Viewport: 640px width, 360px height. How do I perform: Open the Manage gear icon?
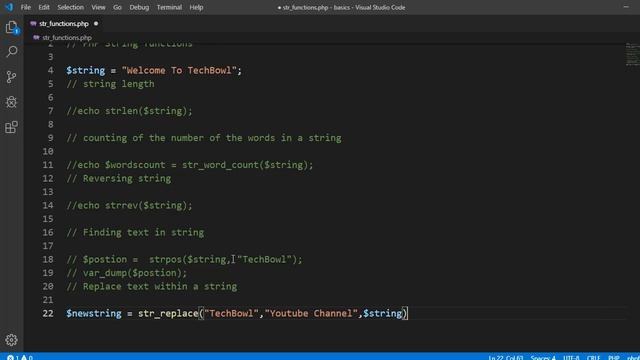[11, 340]
